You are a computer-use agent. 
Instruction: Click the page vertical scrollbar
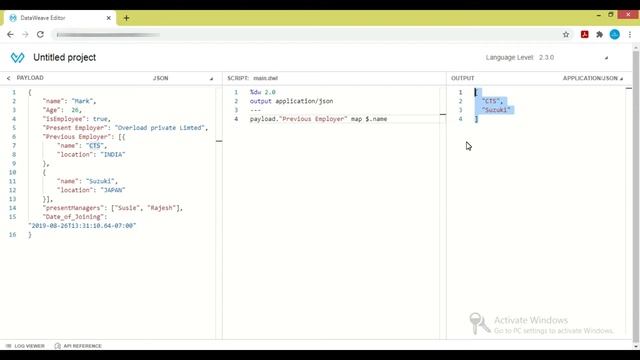point(636,196)
